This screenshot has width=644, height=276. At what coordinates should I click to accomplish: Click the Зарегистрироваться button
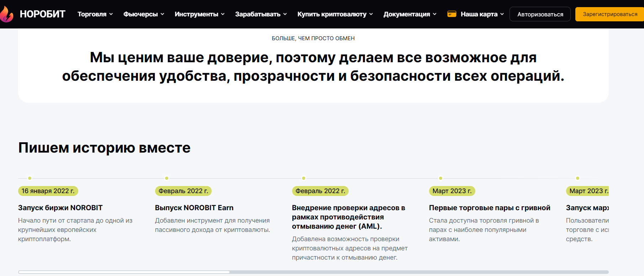610,14
